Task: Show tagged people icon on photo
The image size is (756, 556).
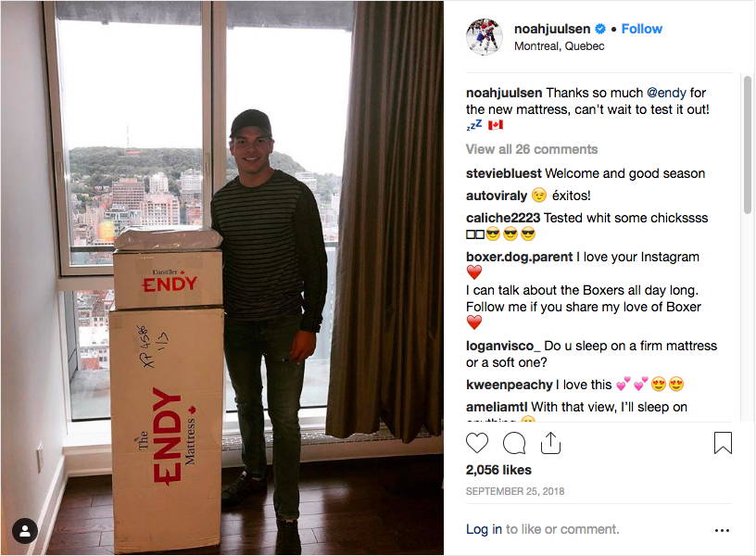Action: pos(25,531)
